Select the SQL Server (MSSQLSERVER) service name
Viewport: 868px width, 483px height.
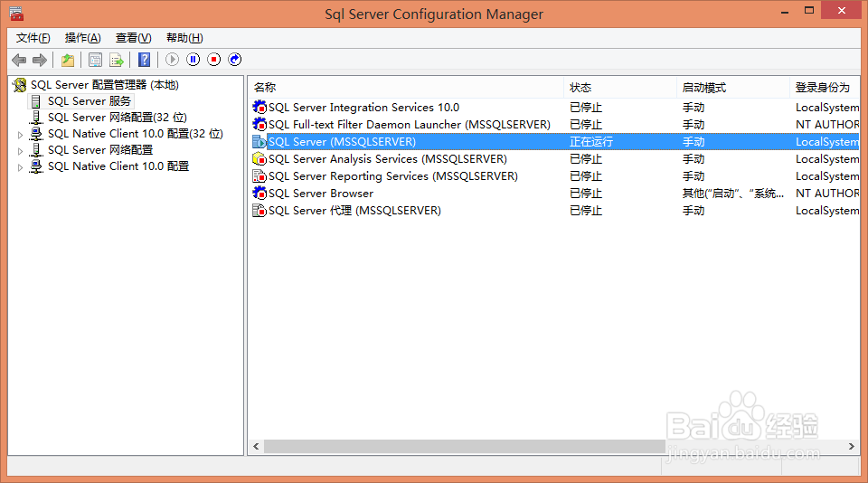pyautogui.click(x=342, y=142)
